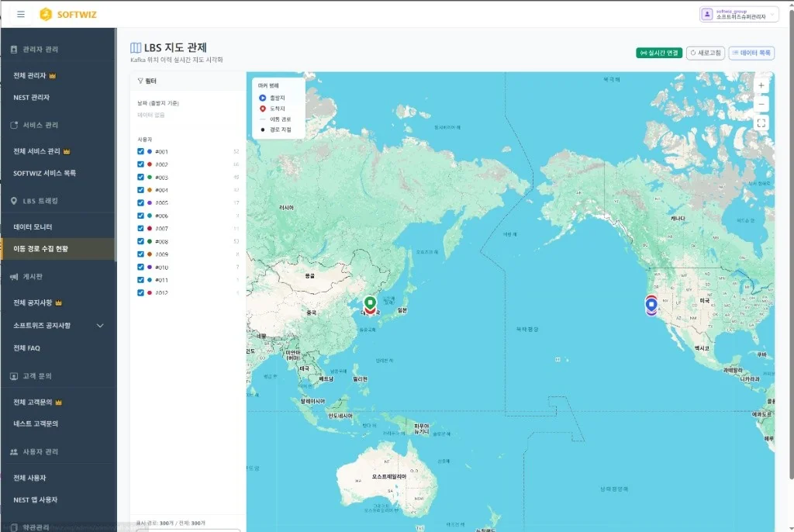Click the blue marker on US west coast
794x532 pixels.
[651, 305]
